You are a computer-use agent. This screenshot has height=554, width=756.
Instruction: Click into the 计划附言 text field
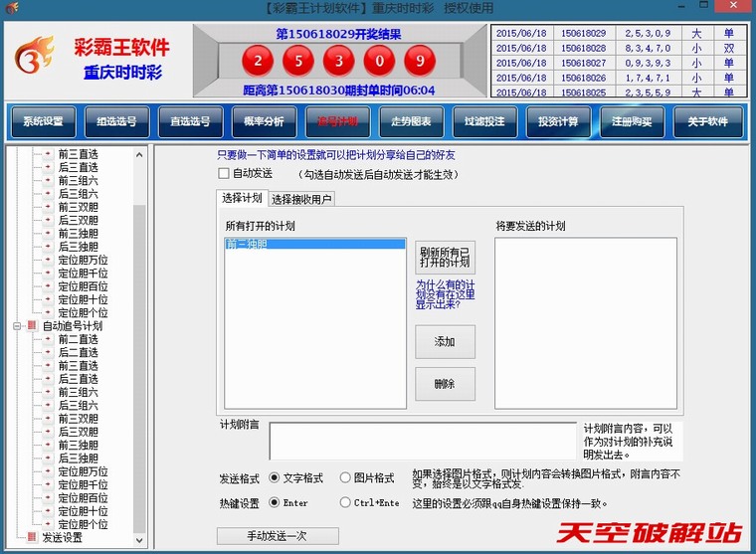pyautogui.click(x=422, y=440)
